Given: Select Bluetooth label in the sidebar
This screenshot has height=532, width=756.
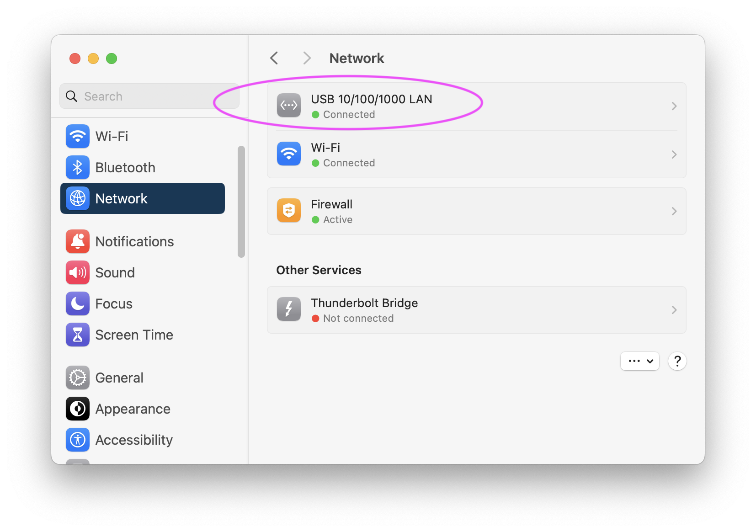Looking at the screenshot, I should (x=125, y=167).
